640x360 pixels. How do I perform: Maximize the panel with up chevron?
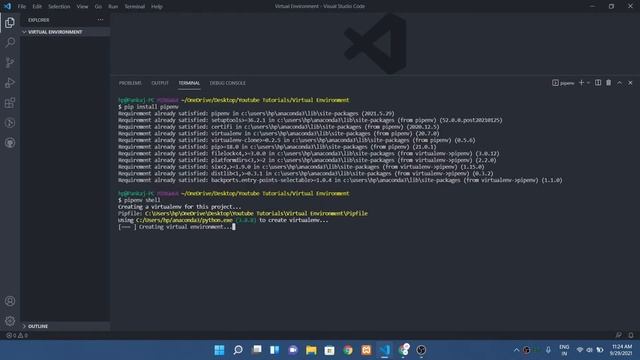(619, 83)
